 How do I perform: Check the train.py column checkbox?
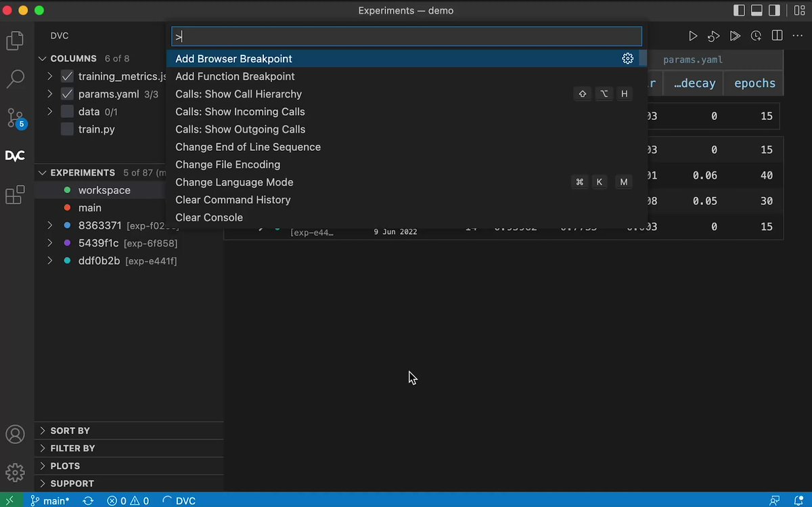tap(67, 129)
